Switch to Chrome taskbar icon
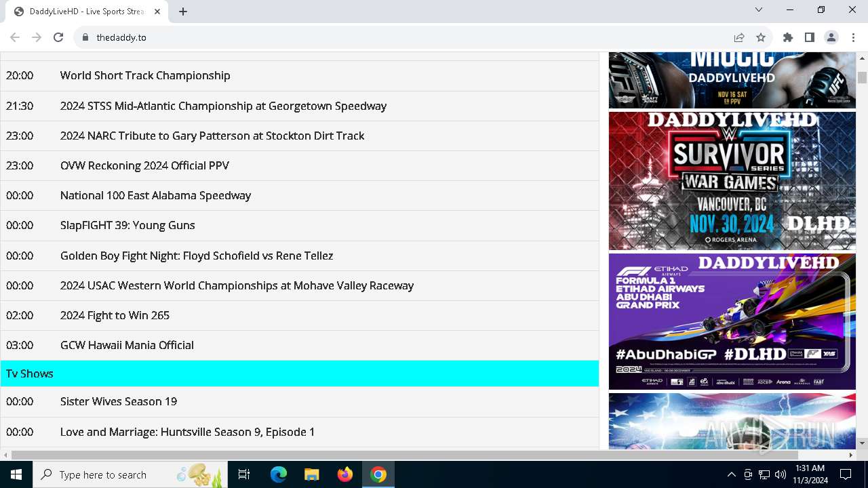Image resolution: width=868 pixels, height=488 pixels. [378, 474]
